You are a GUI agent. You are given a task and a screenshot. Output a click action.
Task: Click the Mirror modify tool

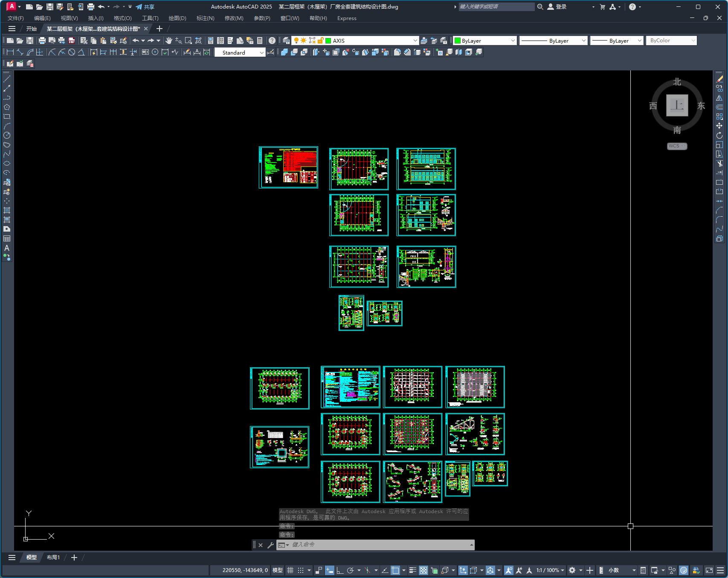719,98
